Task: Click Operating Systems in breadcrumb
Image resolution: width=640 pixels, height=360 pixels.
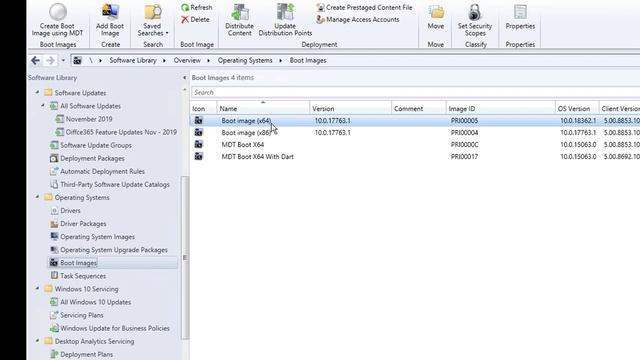Action: click(245, 60)
